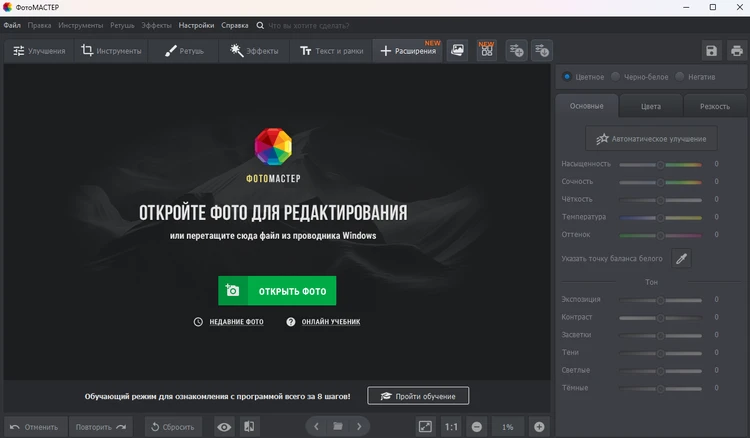750x438 pixels.
Task: Click the white balance eyedropper icon
Action: pos(681,259)
